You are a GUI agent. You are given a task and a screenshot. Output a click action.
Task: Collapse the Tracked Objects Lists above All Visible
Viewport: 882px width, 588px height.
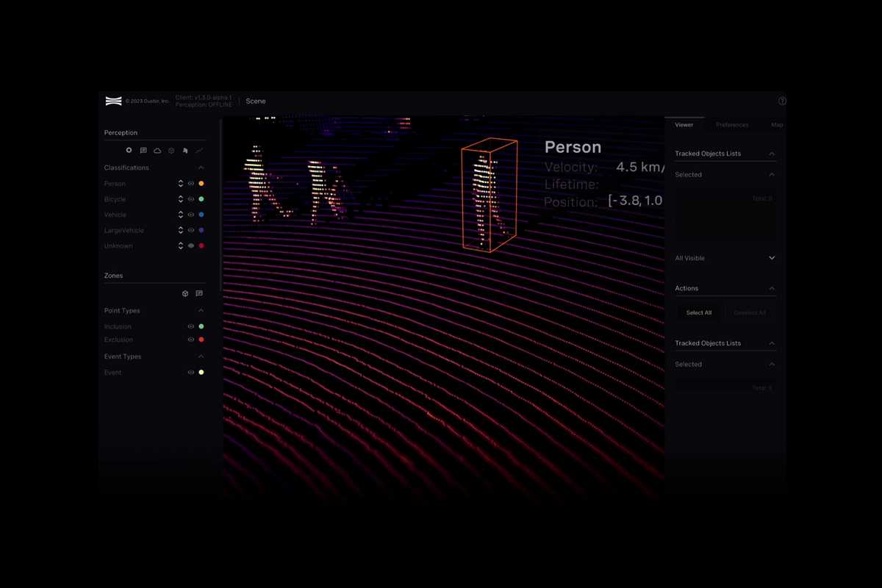(772, 154)
